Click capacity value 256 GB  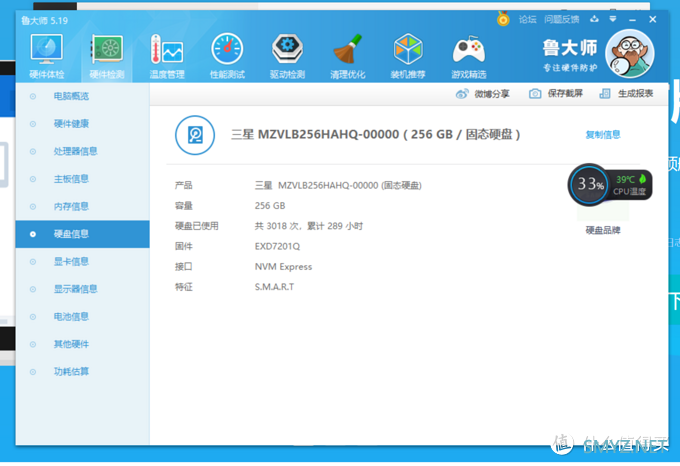tap(270, 205)
